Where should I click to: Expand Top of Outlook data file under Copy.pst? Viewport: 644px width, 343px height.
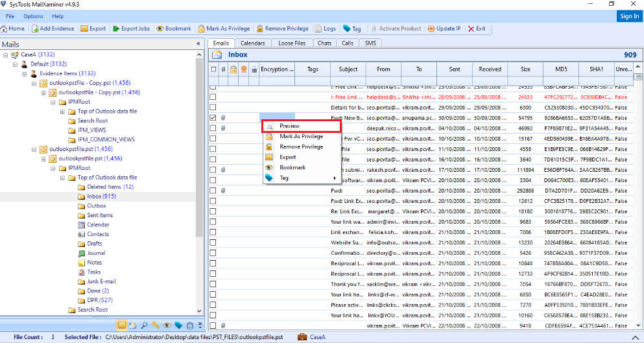[62, 112]
